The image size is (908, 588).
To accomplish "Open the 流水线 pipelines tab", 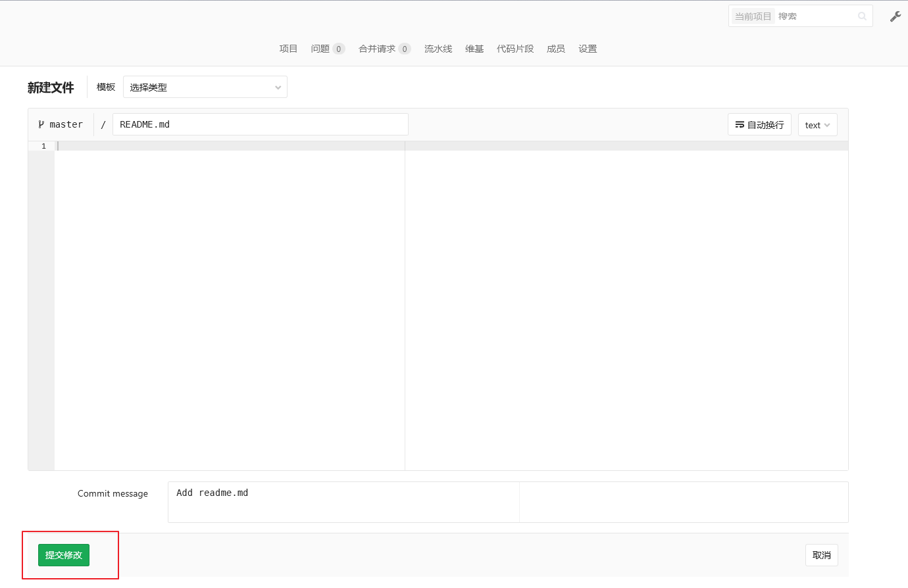I will pyautogui.click(x=438, y=49).
